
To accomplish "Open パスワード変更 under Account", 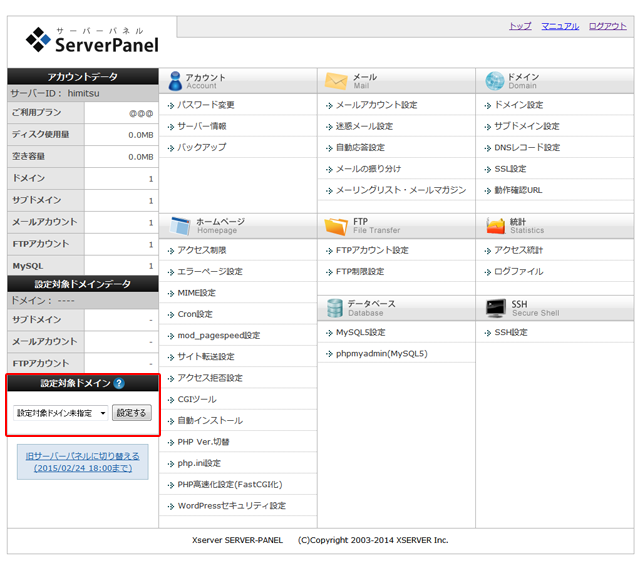I will tap(206, 105).
